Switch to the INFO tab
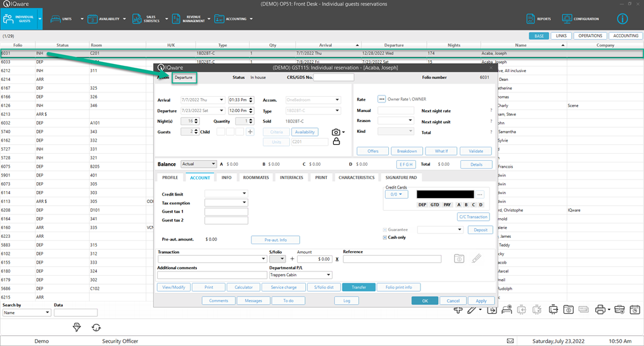This screenshot has width=644, height=346. pyautogui.click(x=226, y=178)
